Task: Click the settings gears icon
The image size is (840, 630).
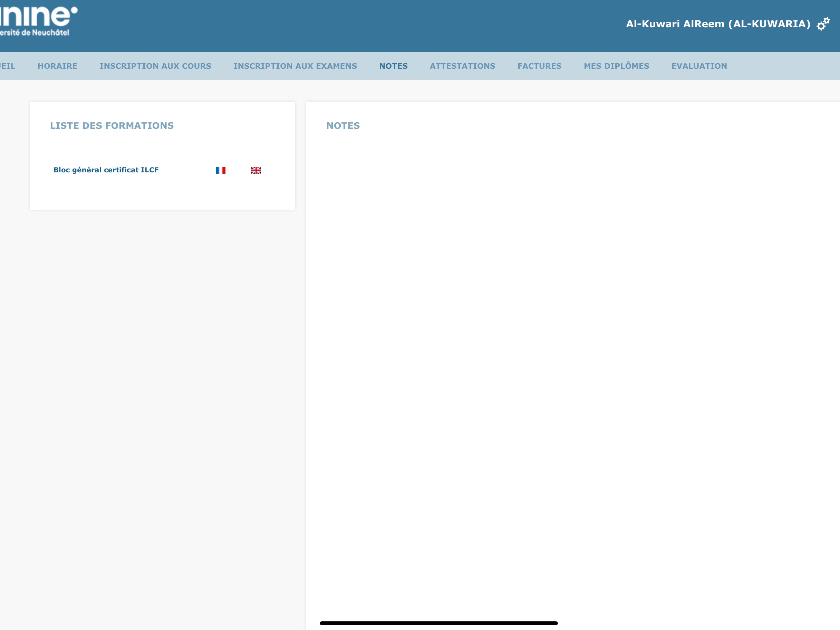Action: (x=823, y=23)
